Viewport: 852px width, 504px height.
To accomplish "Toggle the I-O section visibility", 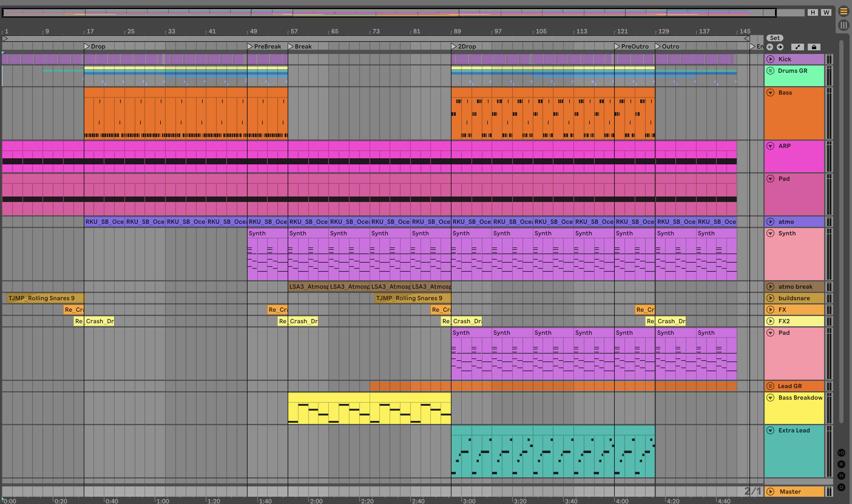I will (x=841, y=453).
